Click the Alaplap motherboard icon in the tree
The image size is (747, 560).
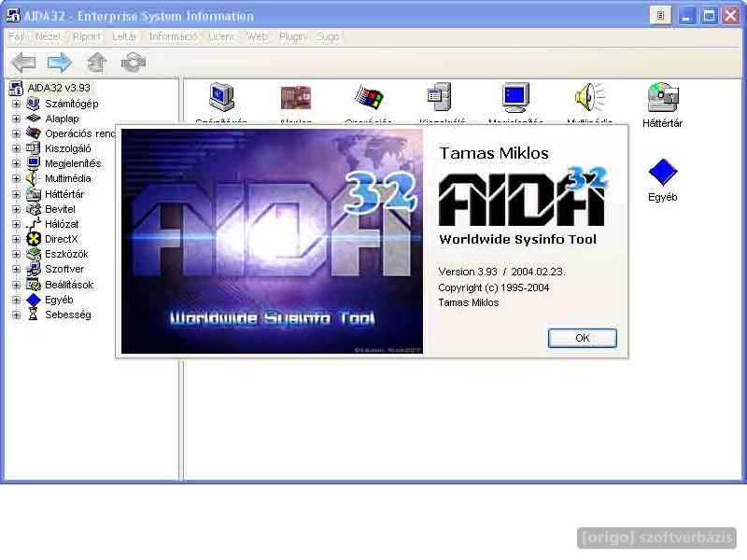pos(33,119)
